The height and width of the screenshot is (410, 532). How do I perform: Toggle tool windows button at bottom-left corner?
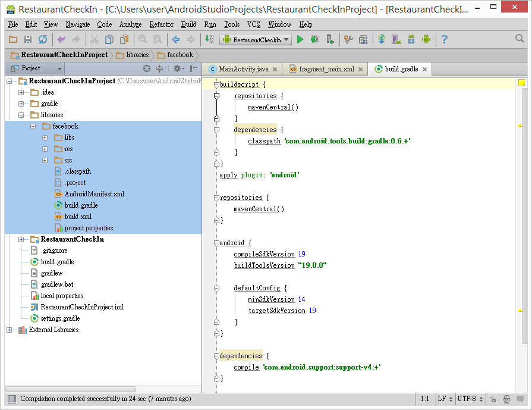[x=11, y=399]
